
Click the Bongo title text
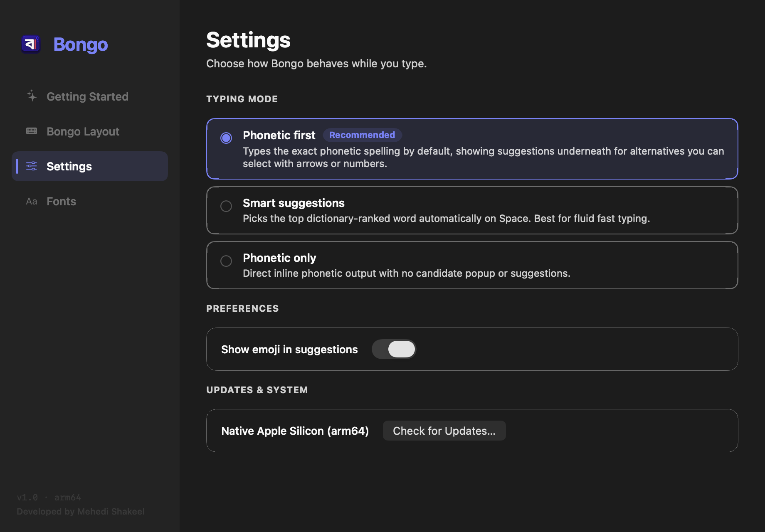pos(81,44)
